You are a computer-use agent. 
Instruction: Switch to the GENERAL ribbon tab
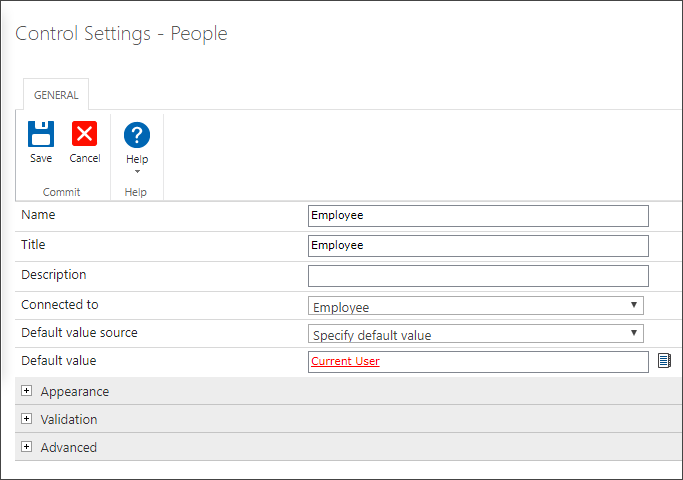[56, 95]
